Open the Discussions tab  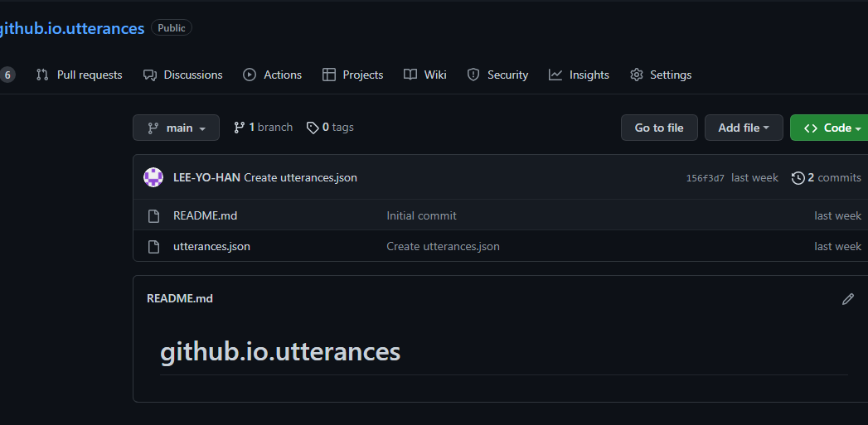tap(182, 75)
